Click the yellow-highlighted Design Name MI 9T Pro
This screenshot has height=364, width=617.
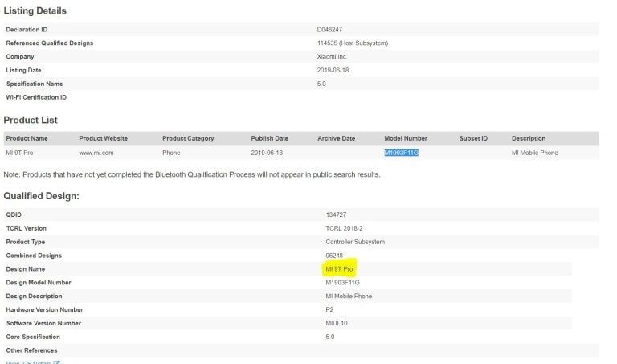[x=339, y=269]
